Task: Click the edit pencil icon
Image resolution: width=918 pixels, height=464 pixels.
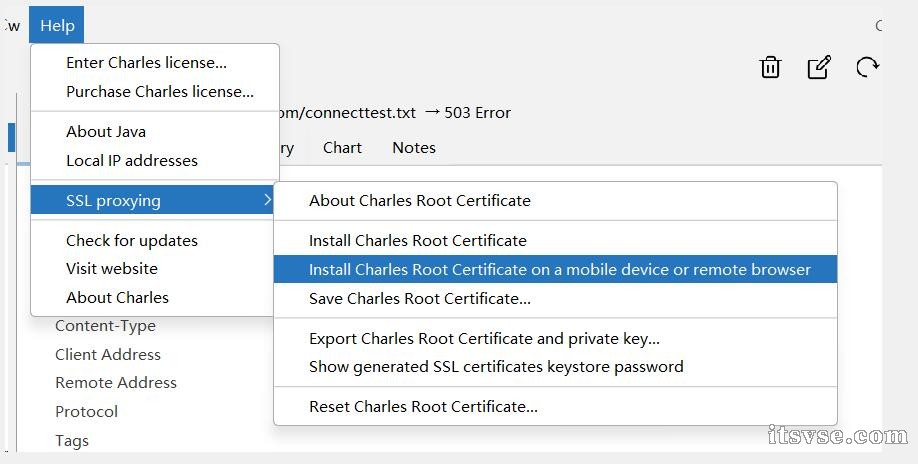Action: click(x=819, y=67)
